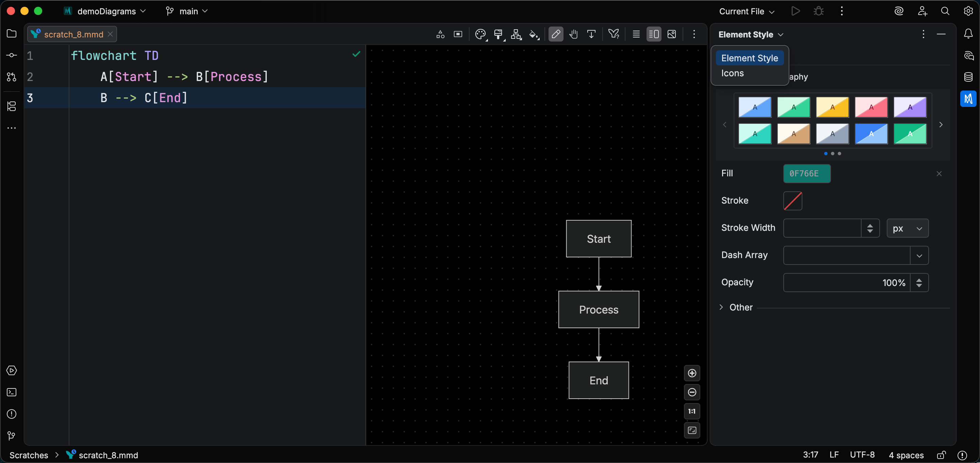
Task: Click the Fill color swatch 0F766E
Action: pyautogui.click(x=807, y=174)
